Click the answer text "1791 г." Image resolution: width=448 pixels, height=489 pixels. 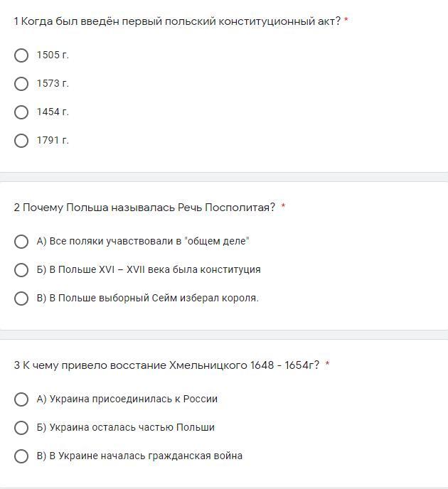(x=53, y=141)
